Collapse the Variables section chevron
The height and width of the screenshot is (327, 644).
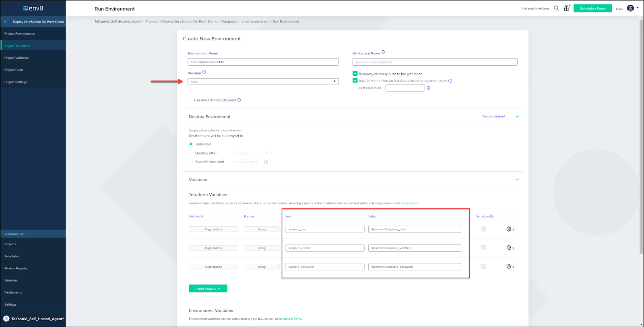point(517,180)
